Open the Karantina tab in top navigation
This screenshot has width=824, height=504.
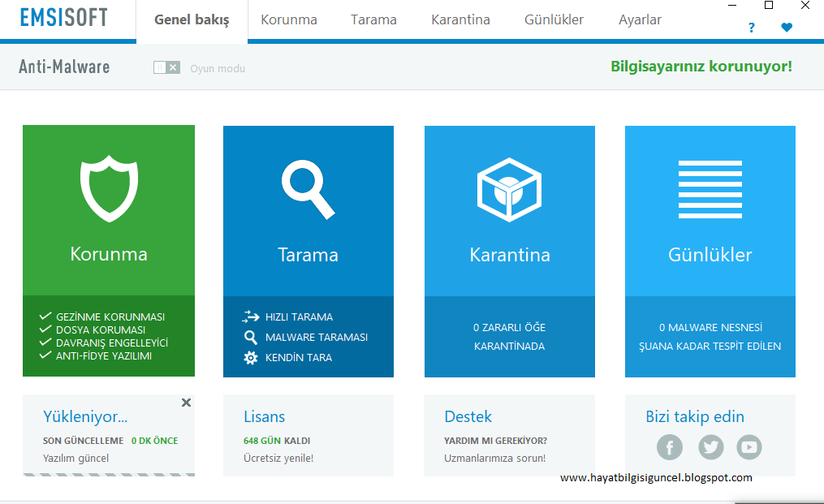(x=460, y=20)
